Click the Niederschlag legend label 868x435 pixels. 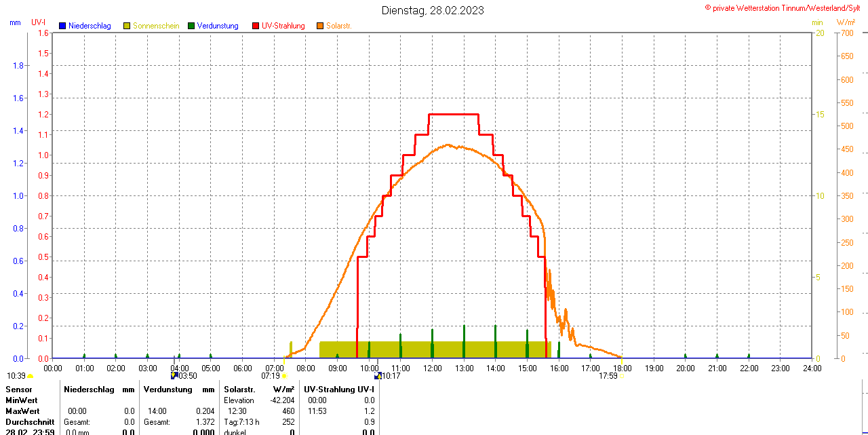coord(90,26)
